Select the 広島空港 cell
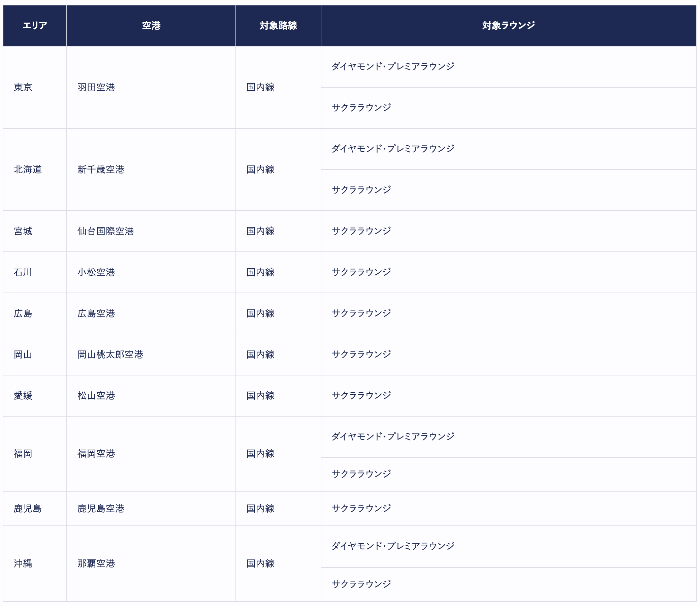Viewport: 700px width, 606px height. coord(96,313)
